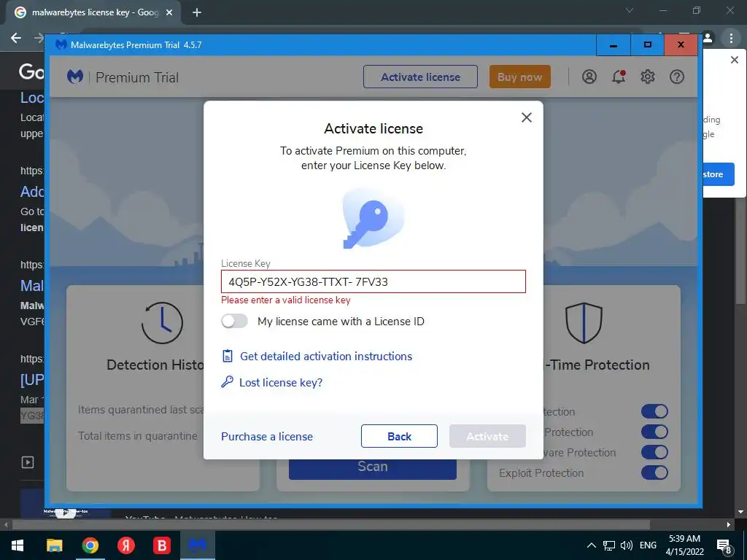Viewport: 747px width, 560px height.
Task: Toggle My license came with a License ID
Action: tap(234, 321)
